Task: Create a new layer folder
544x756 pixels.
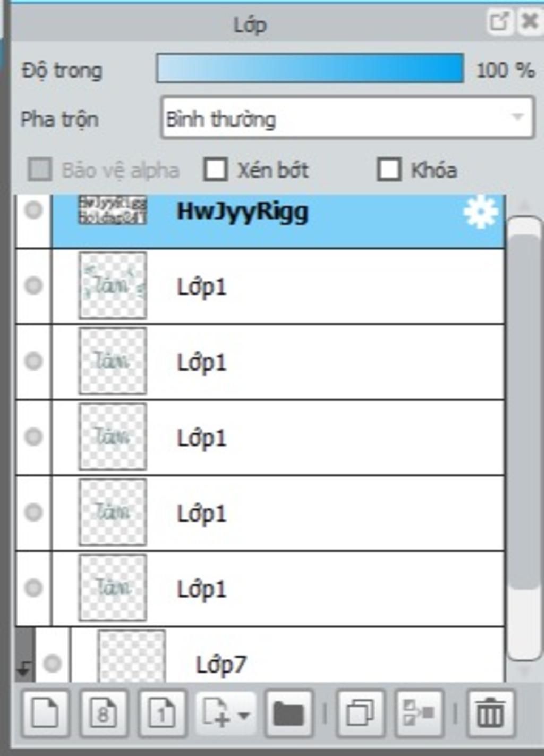Action: pyautogui.click(x=289, y=712)
